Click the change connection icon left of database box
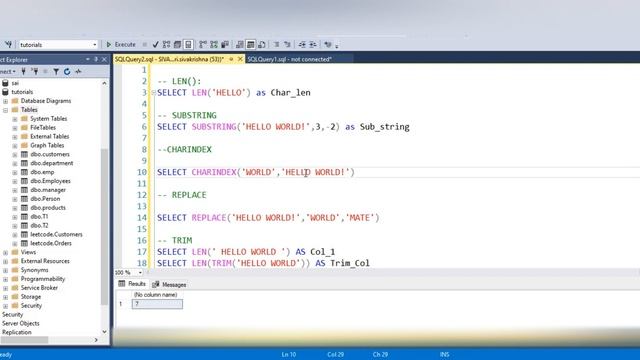Image resolution: width=640 pixels, height=360 pixels. [8, 44]
